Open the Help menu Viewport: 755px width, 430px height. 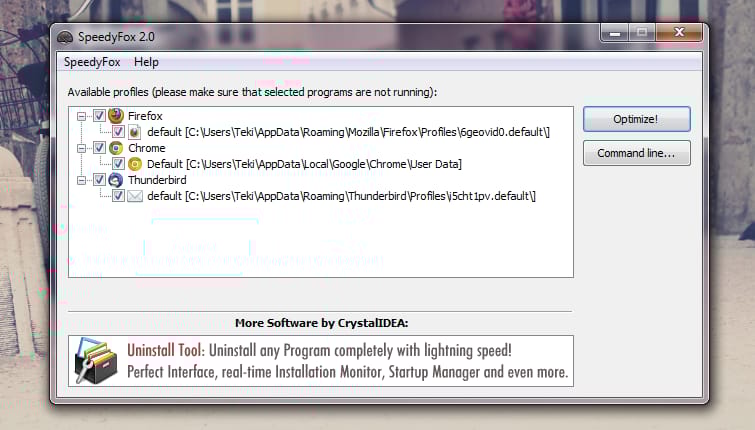pyautogui.click(x=146, y=62)
